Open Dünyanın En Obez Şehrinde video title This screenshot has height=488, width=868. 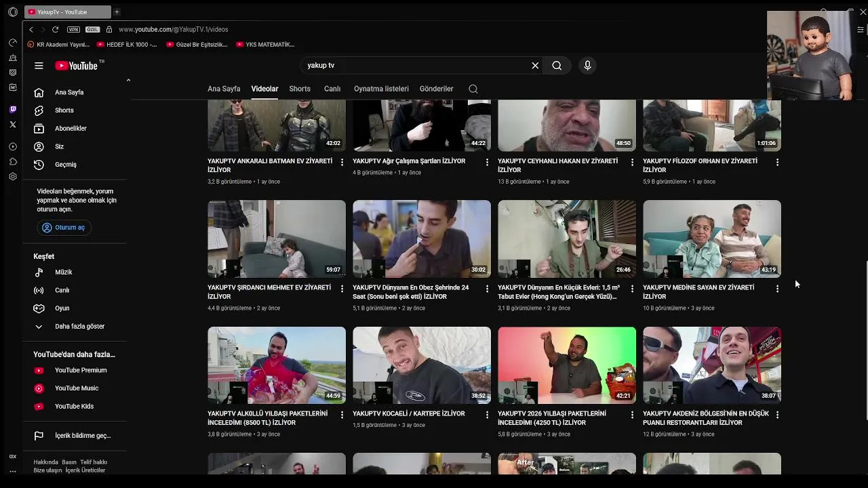(x=411, y=292)
